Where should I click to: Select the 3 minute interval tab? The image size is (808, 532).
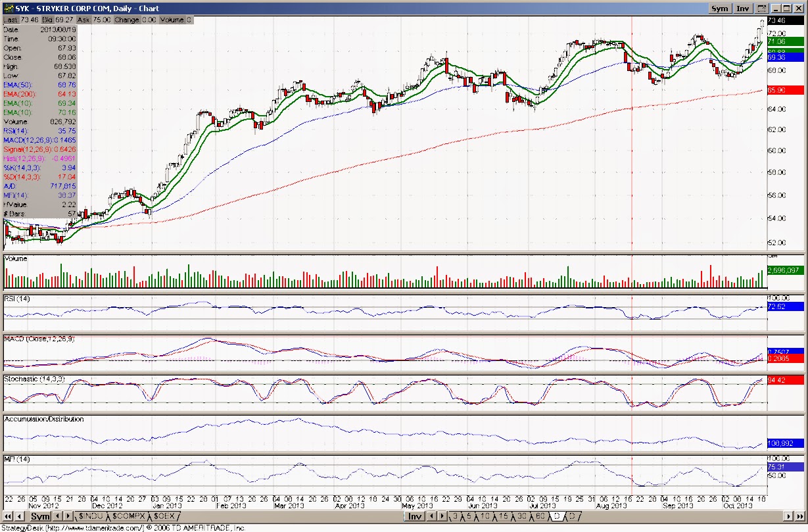click(x=455, y=516)
